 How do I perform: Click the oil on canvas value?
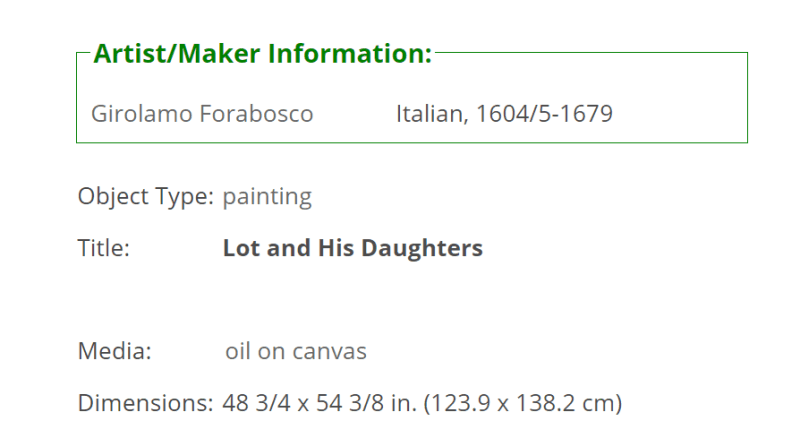[296, 351]
